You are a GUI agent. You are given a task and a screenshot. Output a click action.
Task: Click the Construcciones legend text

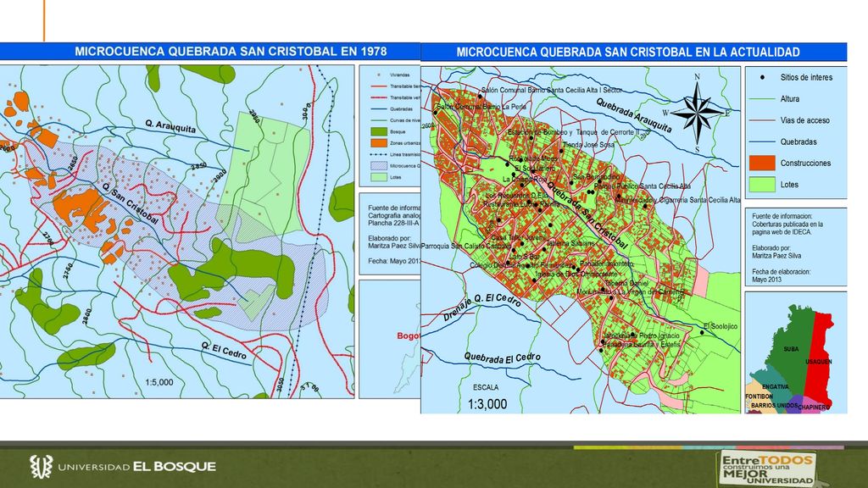805,164
